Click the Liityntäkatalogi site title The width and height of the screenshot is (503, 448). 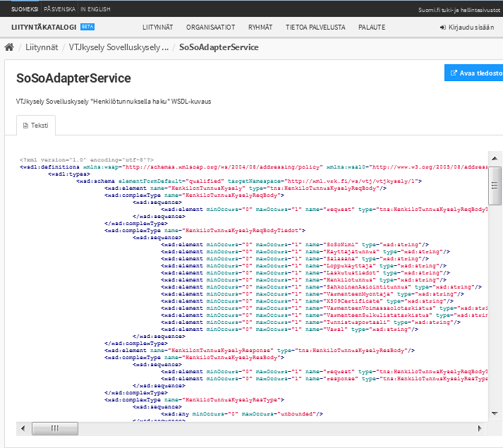(x=44, y=28)
